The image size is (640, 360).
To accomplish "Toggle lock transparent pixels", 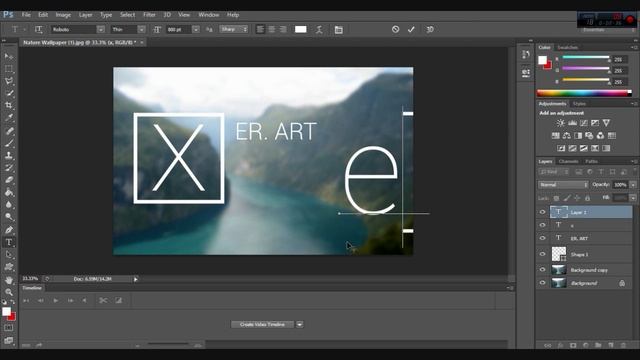I will coord(556,198).
